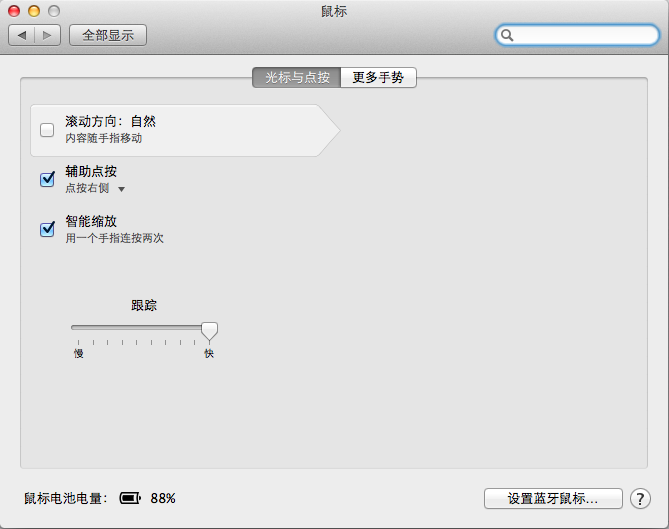Click the 跟踪 slider heading
Image resolution: width=669 pixels, height=529 pixels.
144,305
